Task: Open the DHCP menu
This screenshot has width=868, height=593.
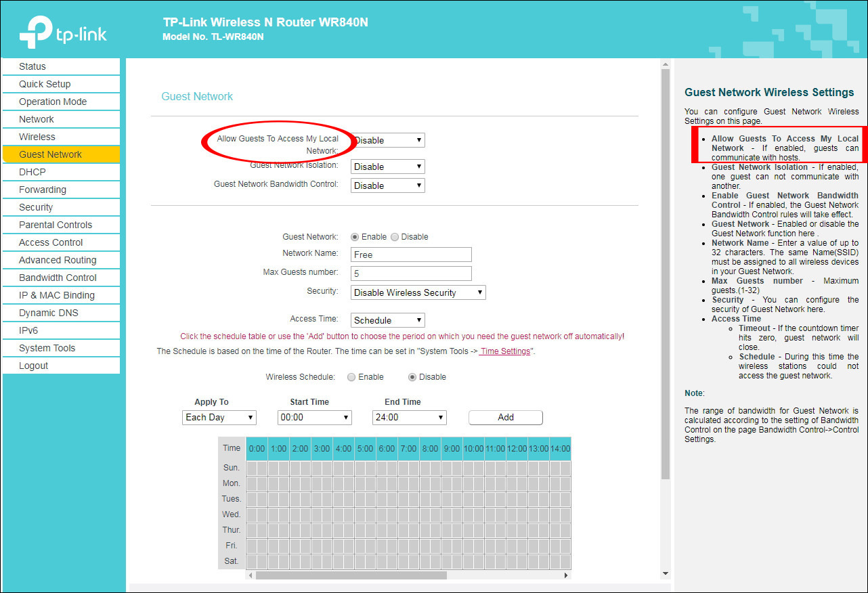Action: pyautogui.click(x=61, y=172)
